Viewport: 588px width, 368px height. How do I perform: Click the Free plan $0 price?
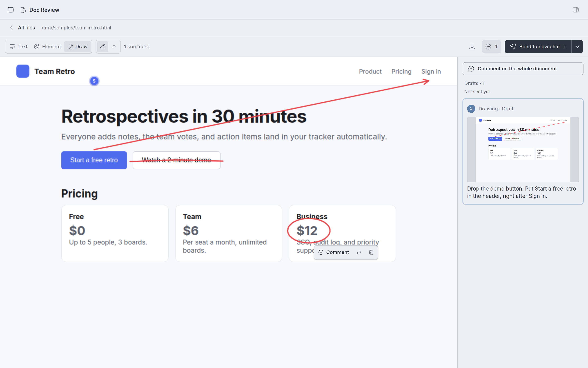click(x=77, y=230)
